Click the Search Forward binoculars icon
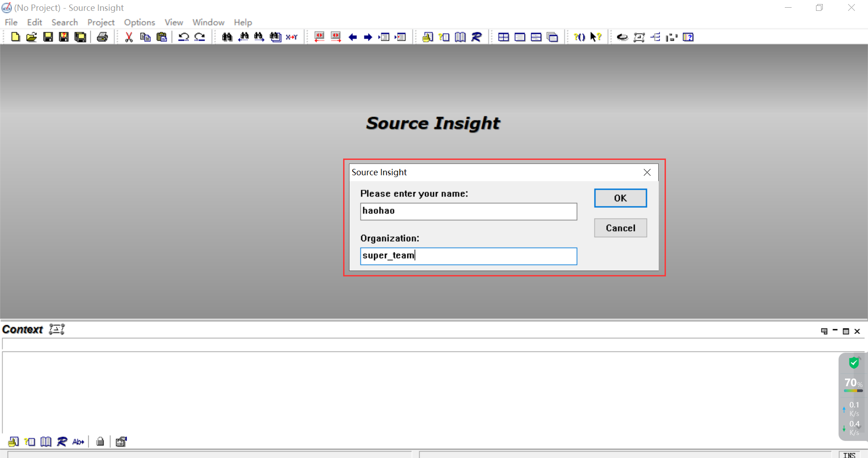Screen dimensions: 868x458 click(259, 37)
